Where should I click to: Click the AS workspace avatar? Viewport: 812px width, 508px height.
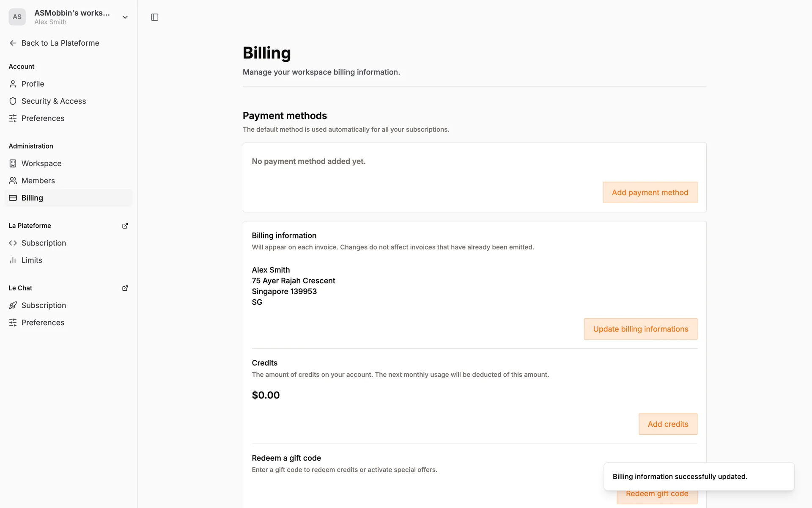[17, 17]
